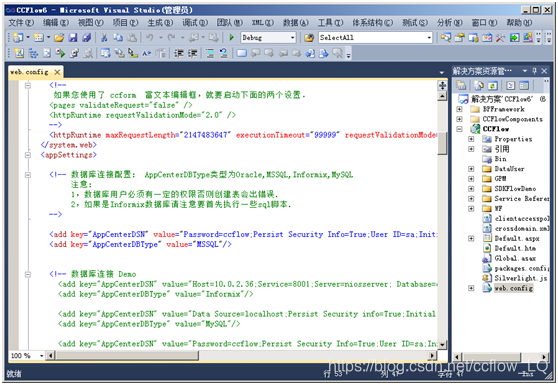Click Refresh icon in Solution Explorer toolbar
This screenshot has height=385, width=558.
[493, 85]
